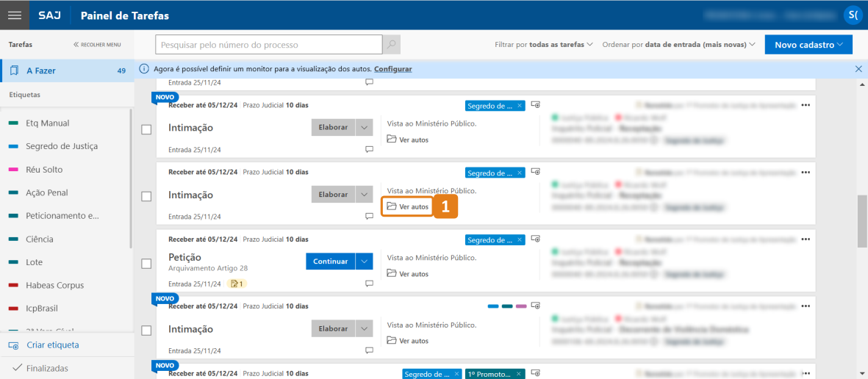Viewport: 868px width, 379px height.
Task: Click tag icon beside Segredo label on Petição
Action: point(536,239)
